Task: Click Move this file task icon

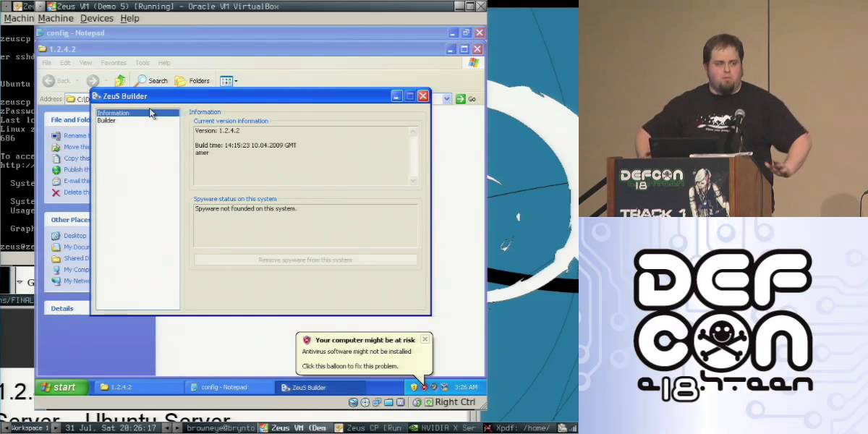Action: point(56,147)
